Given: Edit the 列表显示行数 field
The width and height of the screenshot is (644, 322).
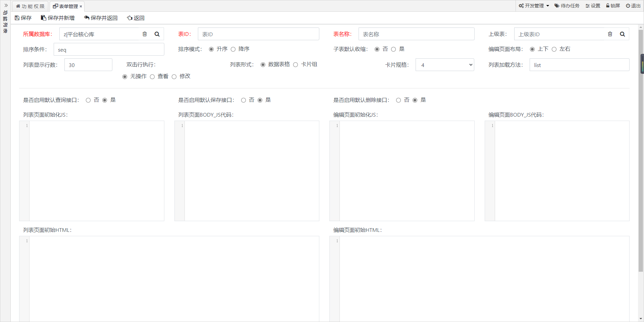Looking at the screenshot, I should 88,65.
